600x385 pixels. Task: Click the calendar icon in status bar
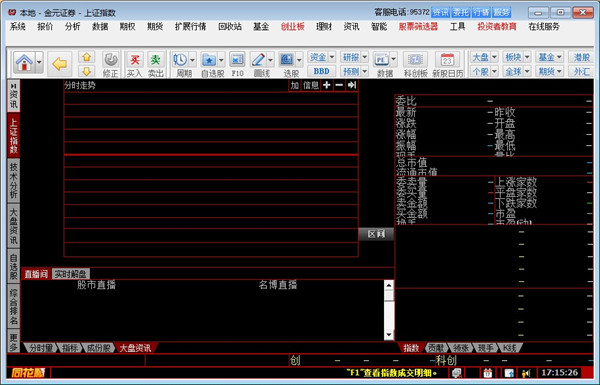point(488,372)
